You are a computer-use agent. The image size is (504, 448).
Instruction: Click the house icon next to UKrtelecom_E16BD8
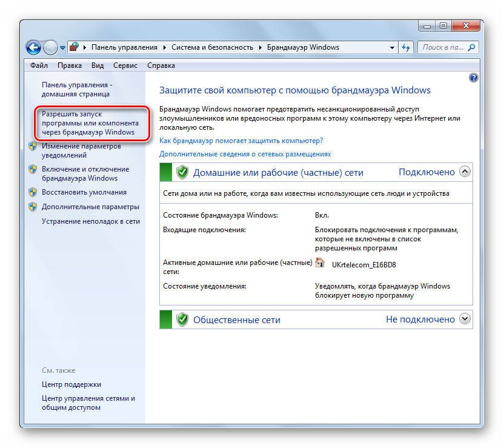coord(320,263)
